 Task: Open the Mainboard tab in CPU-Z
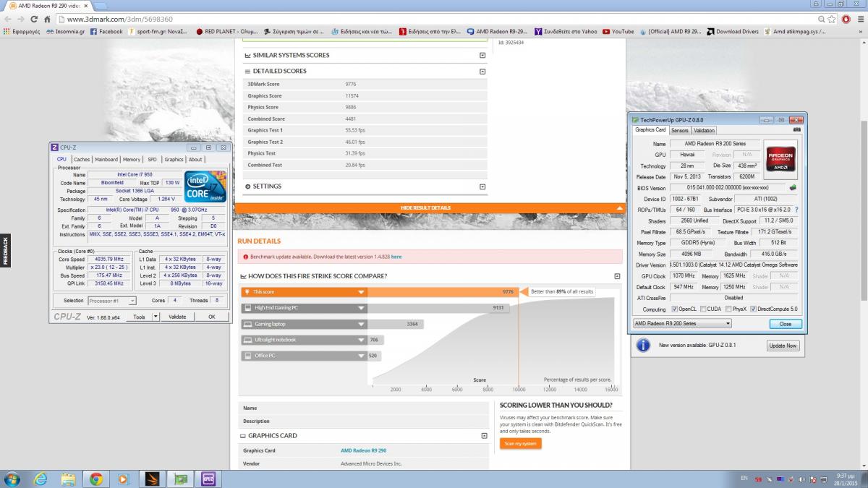106,159
